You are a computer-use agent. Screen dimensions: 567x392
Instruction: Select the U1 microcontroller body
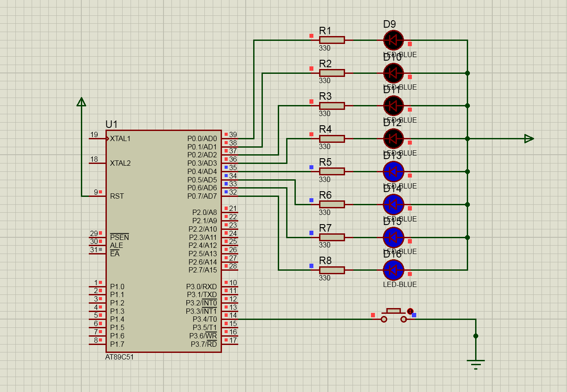tap(163, 241)
